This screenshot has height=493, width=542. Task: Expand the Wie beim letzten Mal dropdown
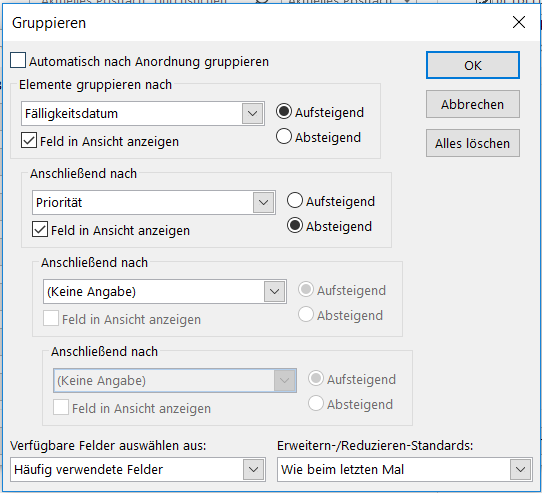[x=520, y=469]
